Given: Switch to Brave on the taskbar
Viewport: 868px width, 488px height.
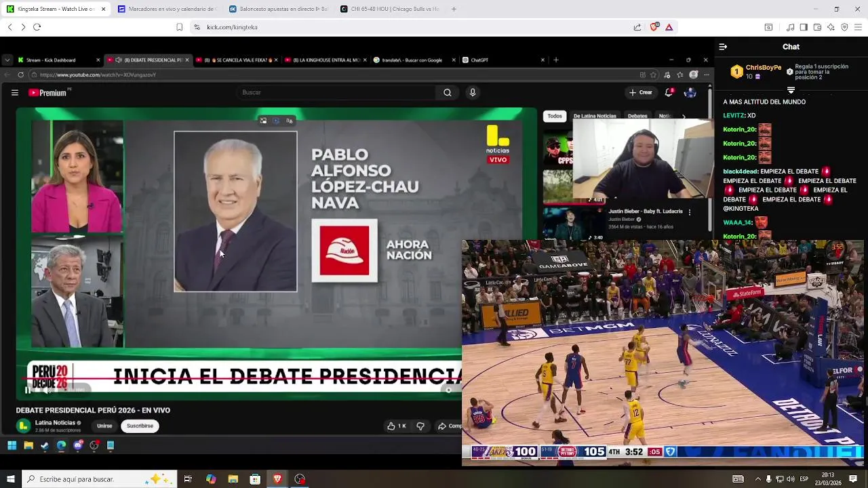Looking at the screenshot, I should pos(277,479).
